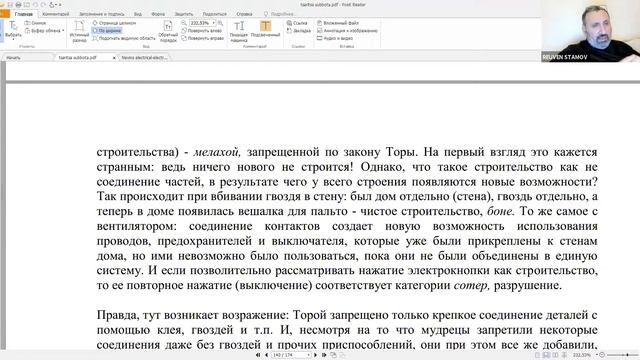
Task: Click Вложенный файл attachment tool
Action: pos(338,23)
